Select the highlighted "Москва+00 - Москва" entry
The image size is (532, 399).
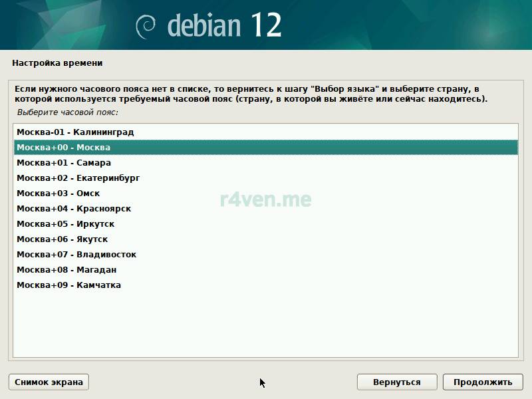(x=63, y=148)
